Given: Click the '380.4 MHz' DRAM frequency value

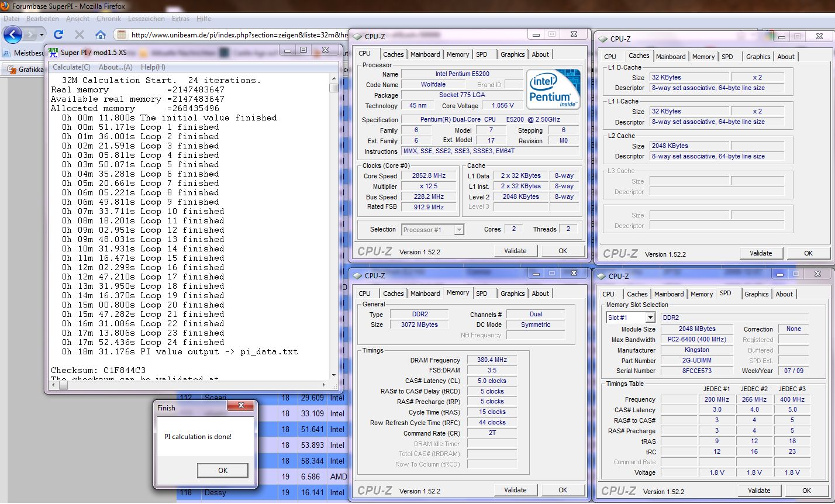Looking at the screenshot, I should point(492,360).
